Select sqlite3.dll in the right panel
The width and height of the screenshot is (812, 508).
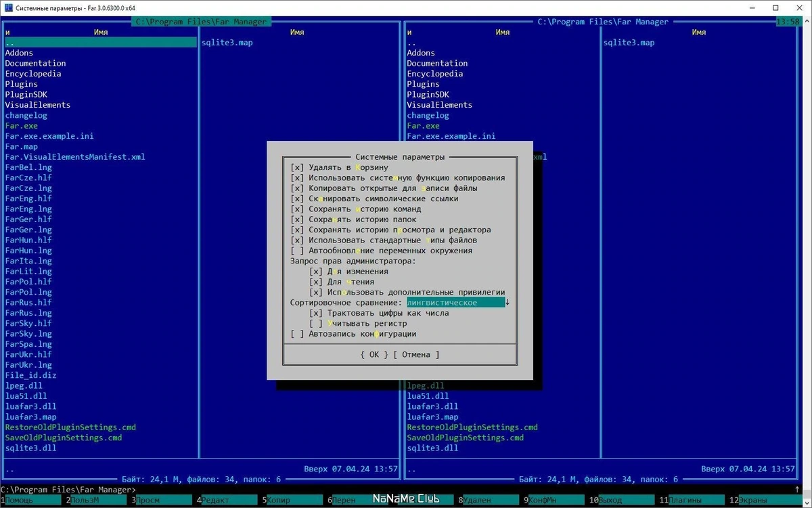(x=432, y=448)
